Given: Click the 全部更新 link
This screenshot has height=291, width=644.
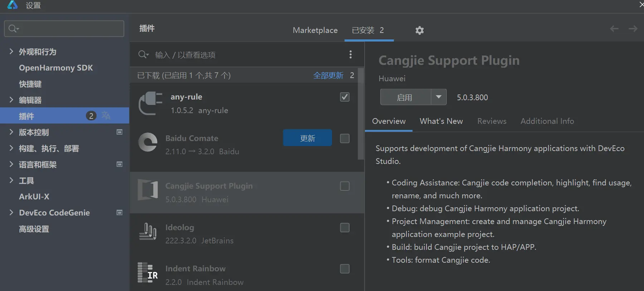Looking at the screenshot, I should (328, 76).
